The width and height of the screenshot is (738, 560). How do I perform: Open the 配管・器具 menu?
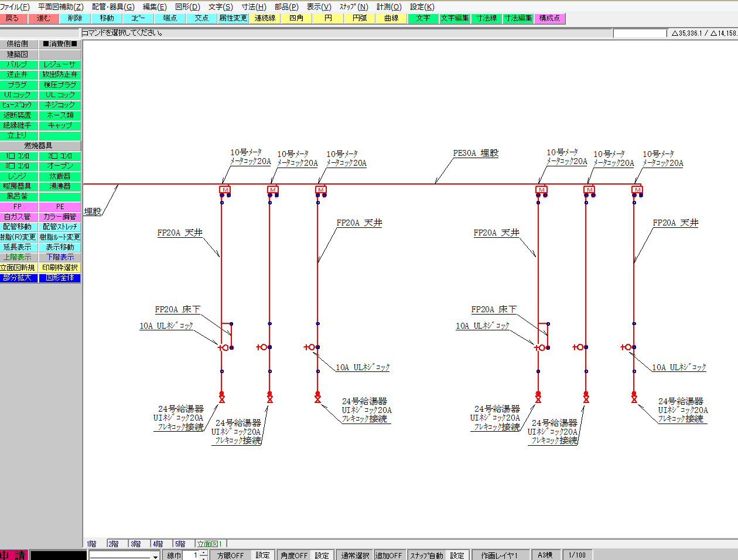tap(113, 6)
